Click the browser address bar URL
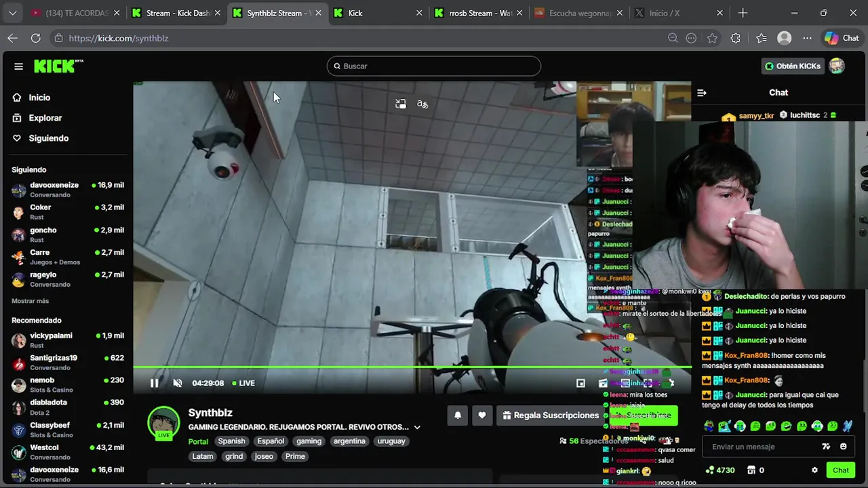This screenshot has height=488, width=868. 119,38
